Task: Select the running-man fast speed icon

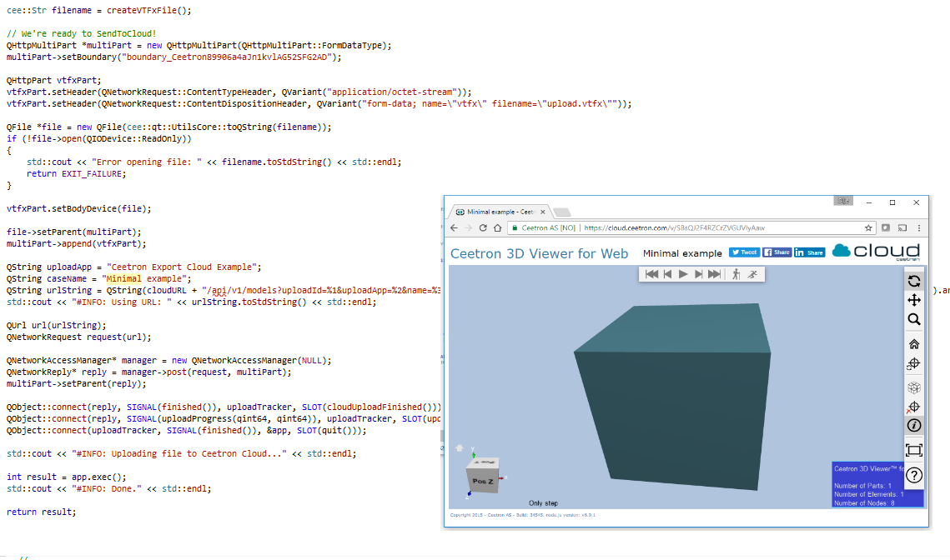Action: point(753,274)
